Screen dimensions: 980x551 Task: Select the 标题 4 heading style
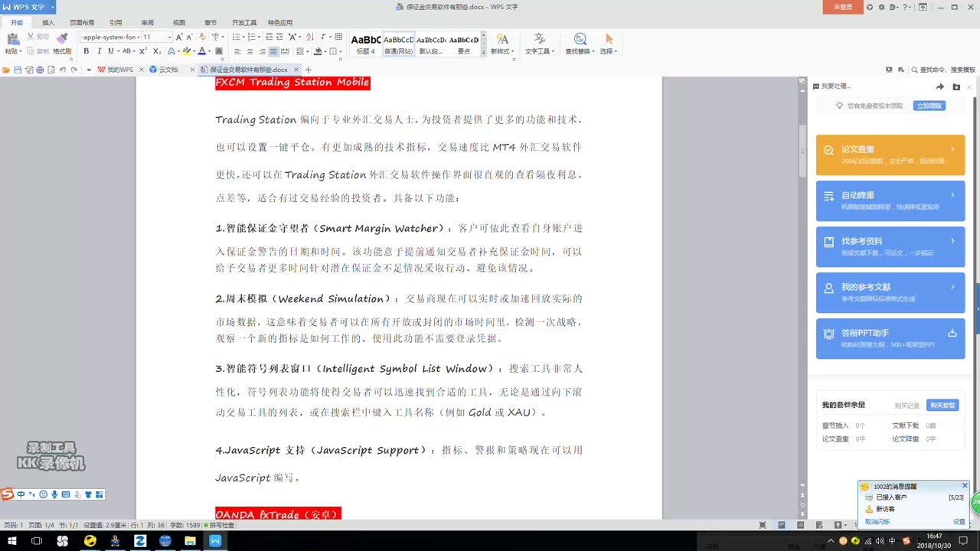coord(365,45)
